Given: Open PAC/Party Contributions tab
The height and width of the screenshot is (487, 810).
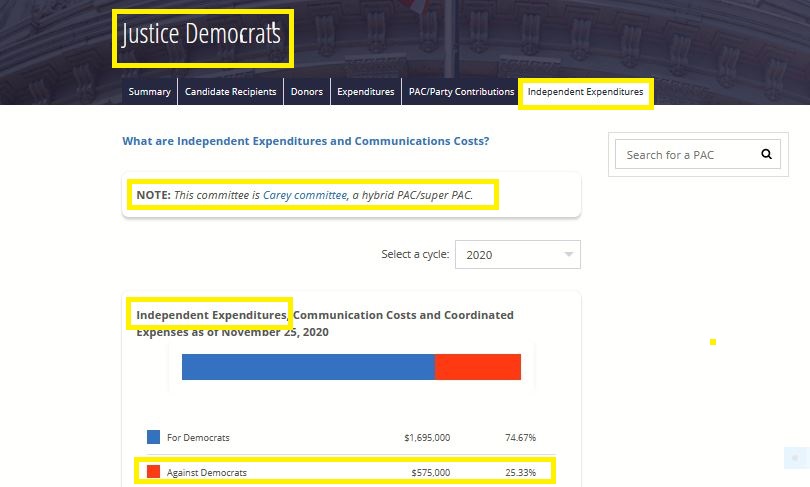Looking at the screenshot, I should tap(461, 91).
